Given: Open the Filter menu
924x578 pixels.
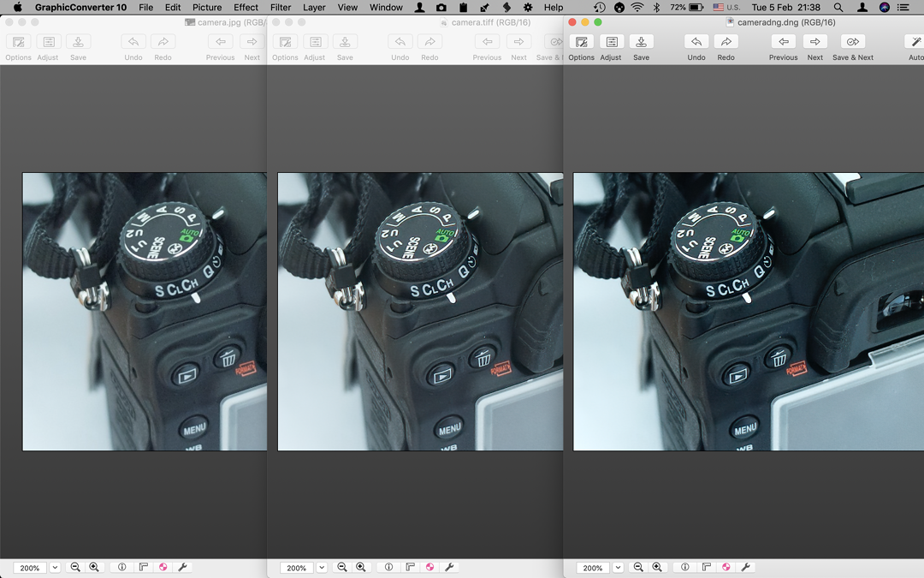Looking at the screenshot, I should [281, 7].
